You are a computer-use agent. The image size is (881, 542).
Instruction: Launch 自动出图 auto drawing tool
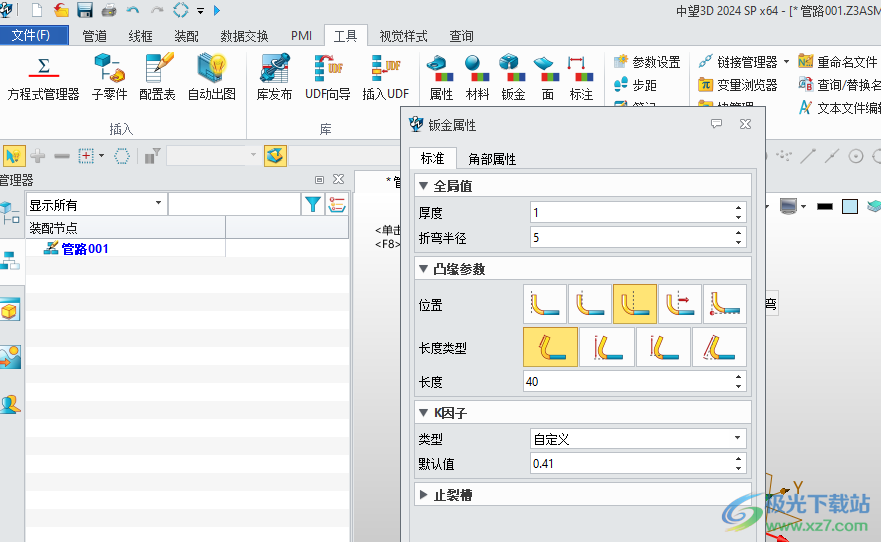(212, 78)
